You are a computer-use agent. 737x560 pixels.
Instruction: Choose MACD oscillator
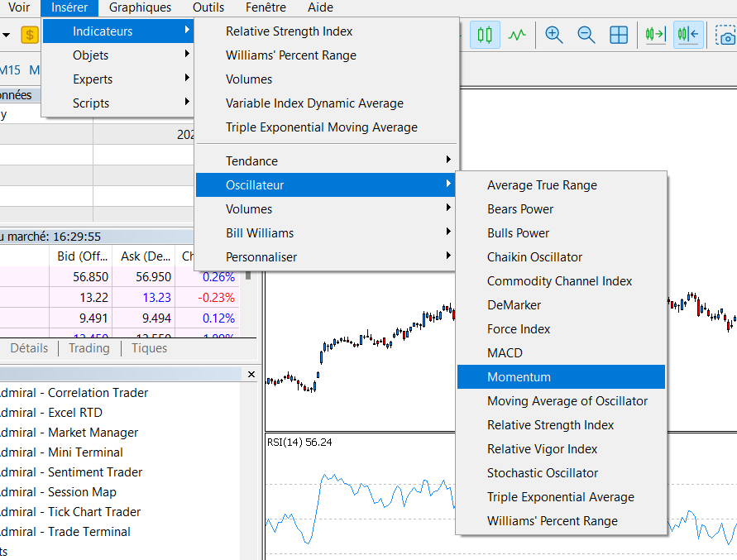tap(561, 352)
